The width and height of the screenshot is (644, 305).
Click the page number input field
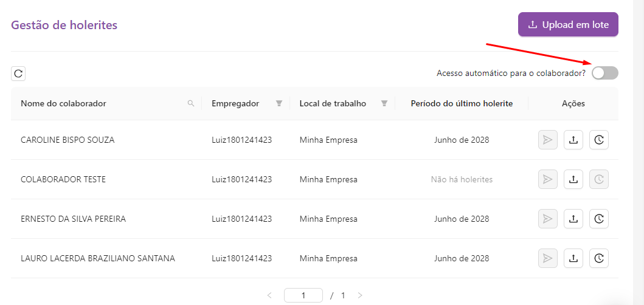click(303, 295)
